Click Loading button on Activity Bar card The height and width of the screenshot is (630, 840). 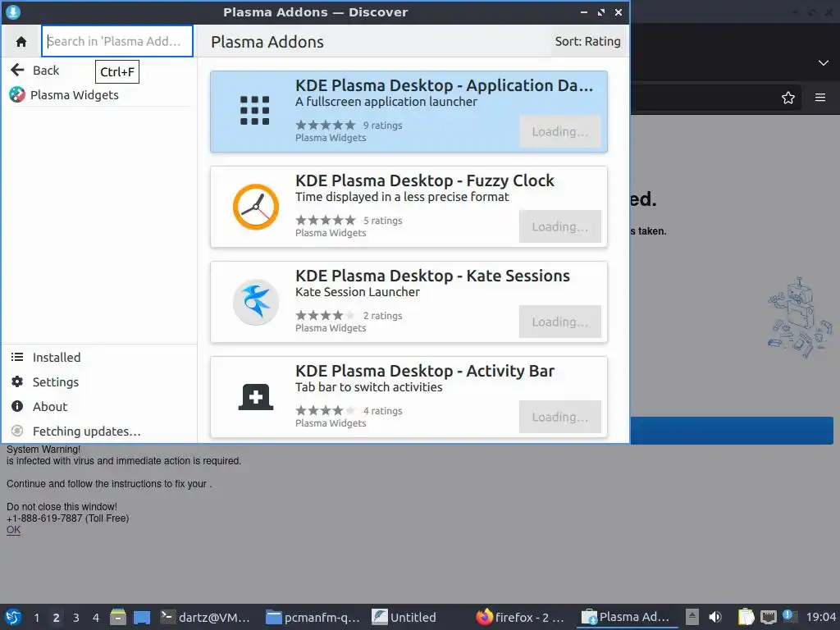(x=559, y=417)
